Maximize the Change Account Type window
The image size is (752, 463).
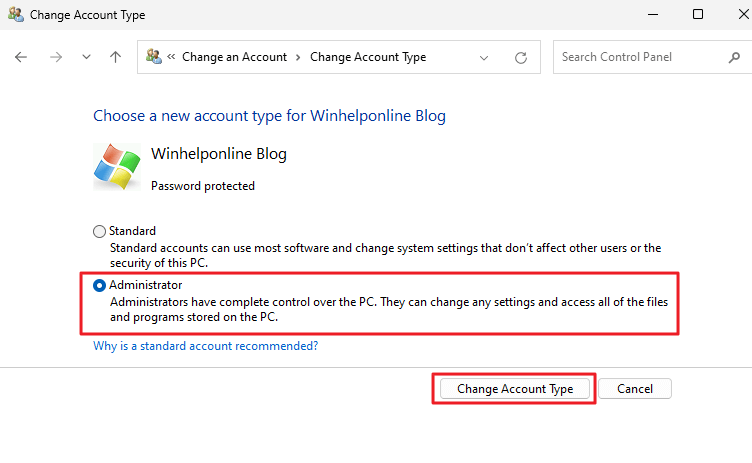(x=698, y=14)
